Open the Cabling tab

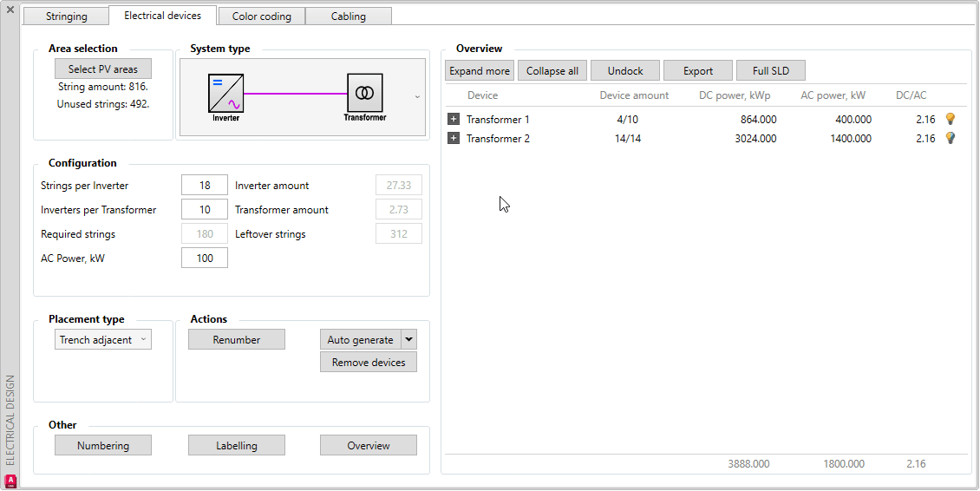pyautogui.click(x=348, y=16)
